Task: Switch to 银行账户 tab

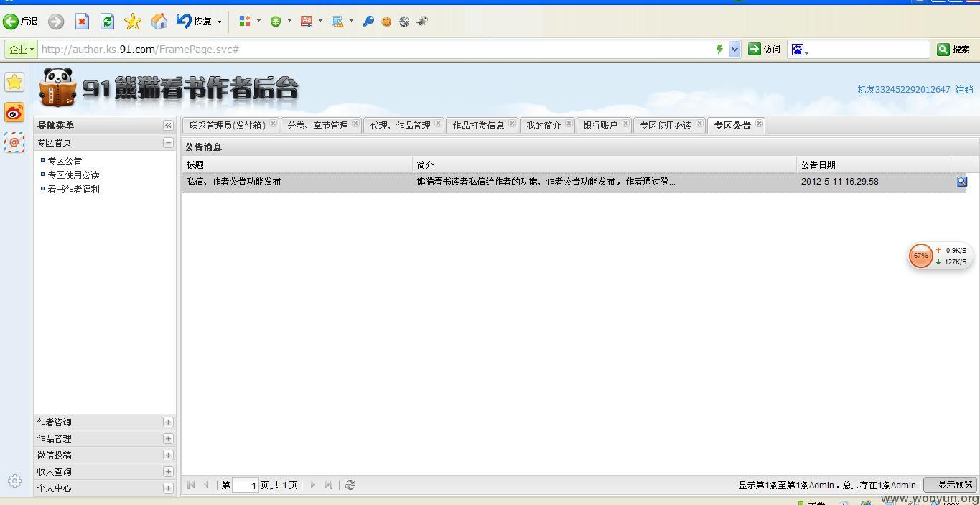Action: pos(600,125)
